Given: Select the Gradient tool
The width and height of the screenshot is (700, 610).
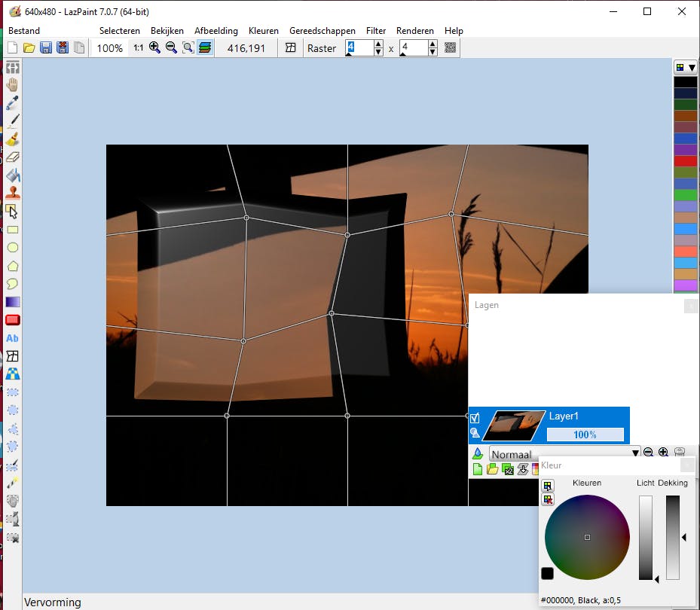Looking at the screenshot, I should [12, 302].
